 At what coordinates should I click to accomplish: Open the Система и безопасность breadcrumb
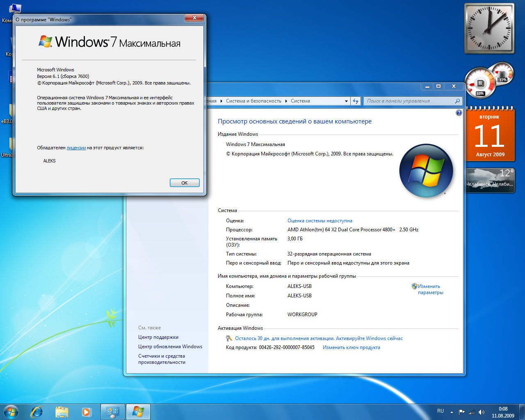point(253,101)
